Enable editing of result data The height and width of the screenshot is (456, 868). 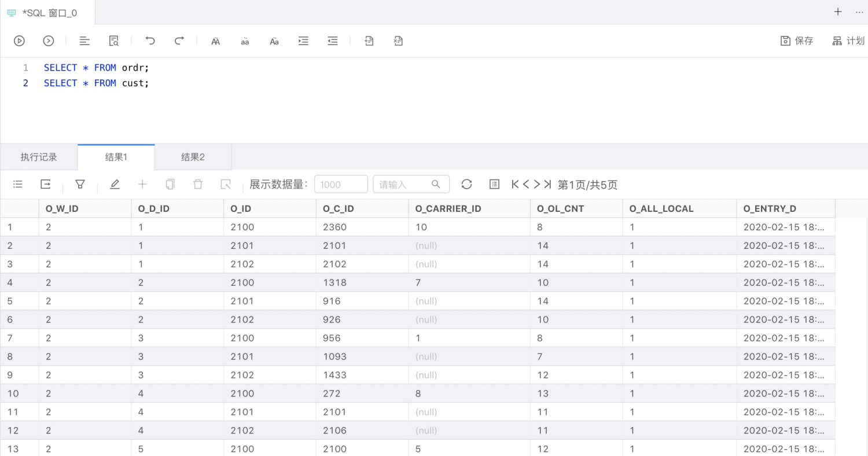pyautogui.click(x=115, y=184)
